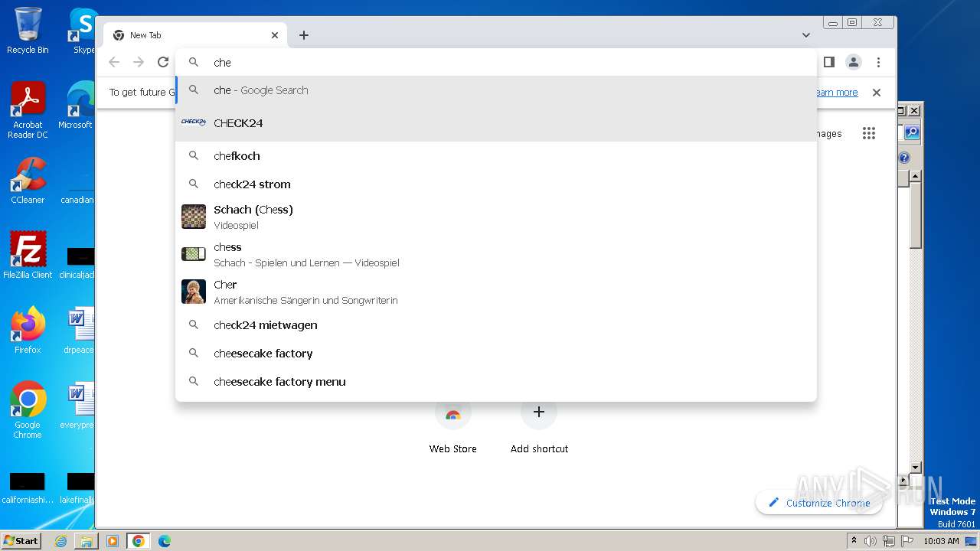Reload the page in Chrome

click(x=163, y=63)
